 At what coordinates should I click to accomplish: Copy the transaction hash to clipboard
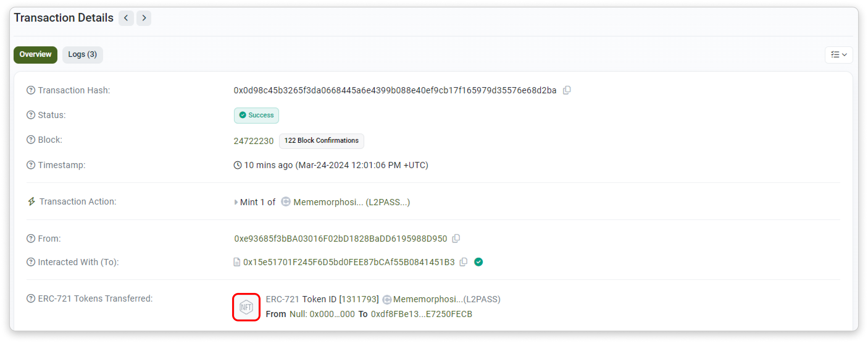point(567,90)
